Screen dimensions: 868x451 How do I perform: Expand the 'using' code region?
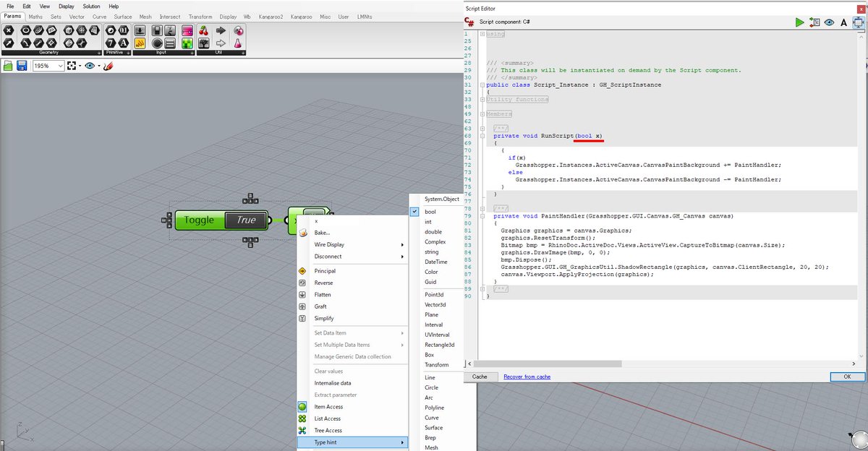point(482,34)
